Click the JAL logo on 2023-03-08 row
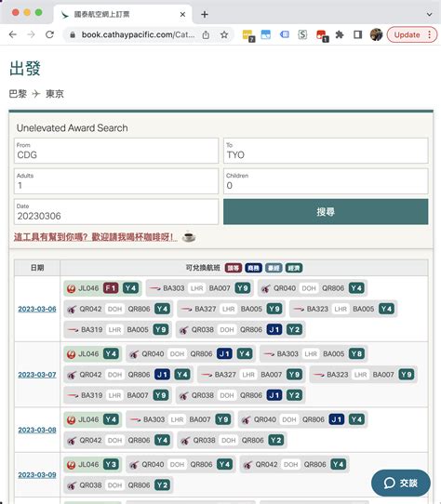The width and height of the screenshot is (441, 504). click(x=71, y=419)
